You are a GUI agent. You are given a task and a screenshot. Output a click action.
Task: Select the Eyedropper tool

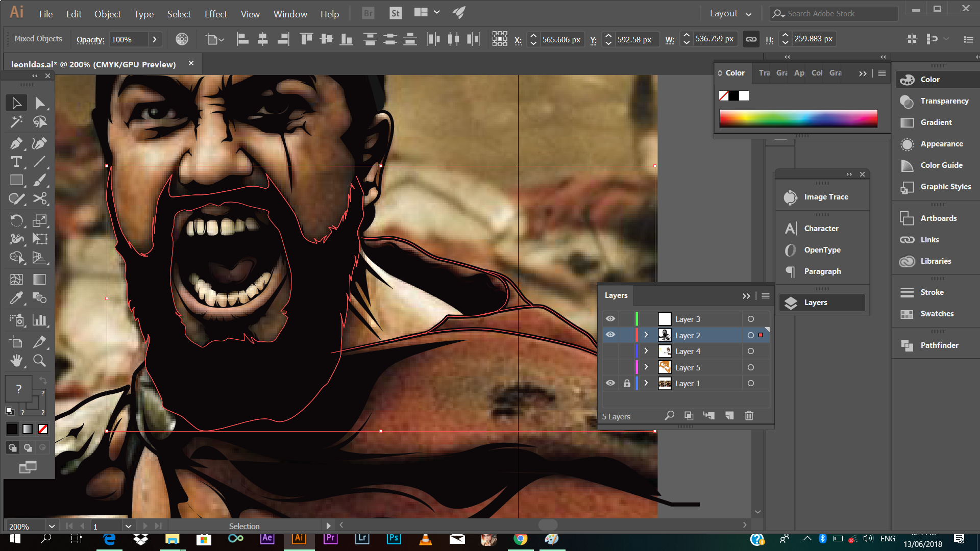coord(16,297)
